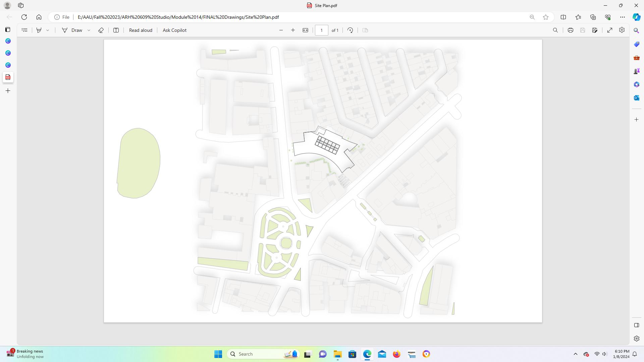Click Ask Copilot button

pos(174,30)
